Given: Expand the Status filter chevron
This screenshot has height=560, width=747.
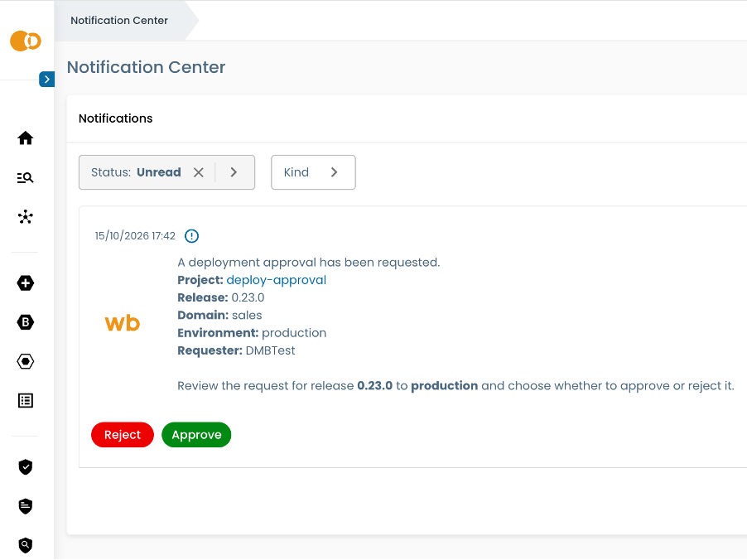Looking at the screenshot, I should 234,172.
